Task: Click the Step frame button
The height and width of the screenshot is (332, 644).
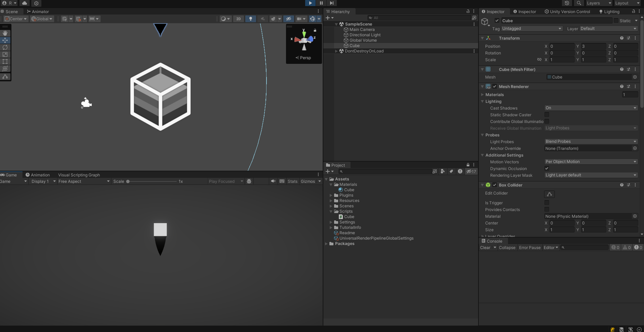Action: 332,3
